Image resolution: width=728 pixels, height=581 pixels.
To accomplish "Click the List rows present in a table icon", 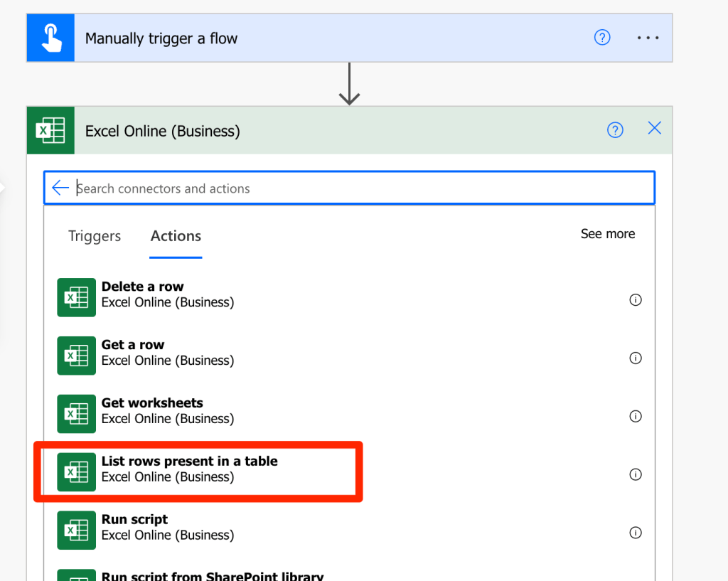I will pos(76,471).
